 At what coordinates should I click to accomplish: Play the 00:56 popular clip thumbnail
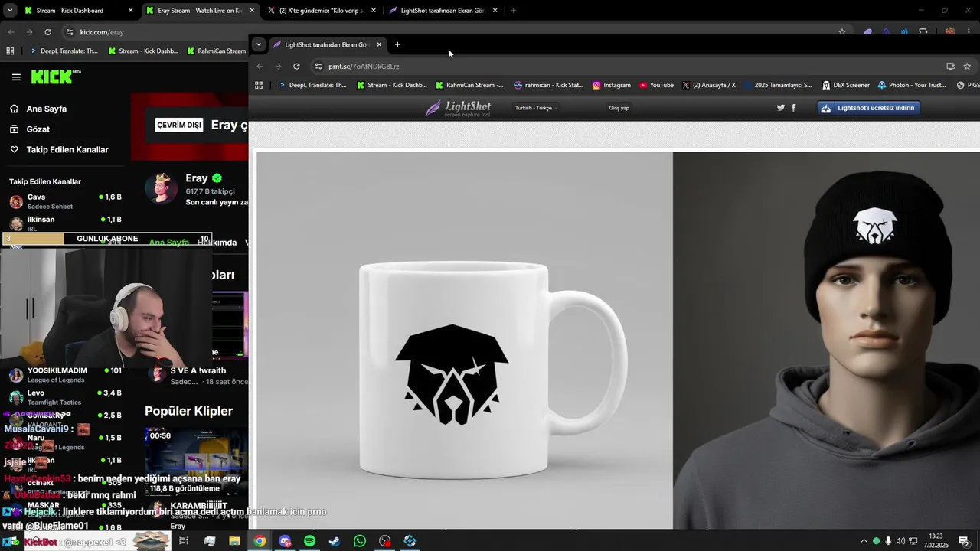[196, 463]
